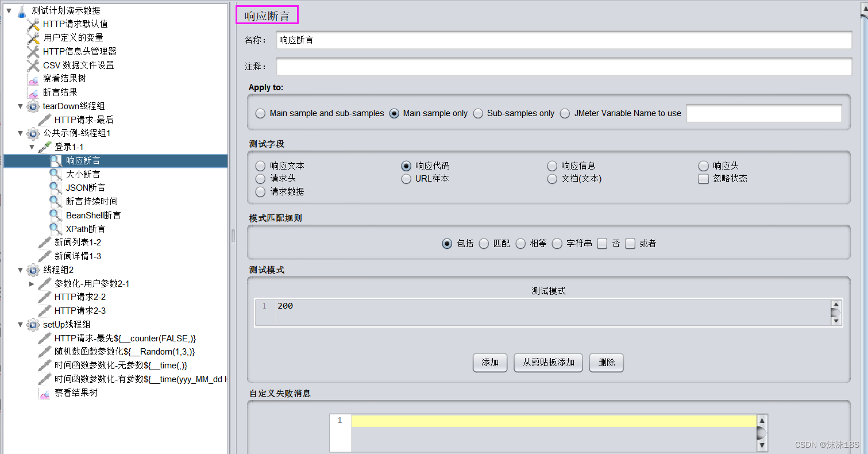This screenshot has height=454, width=868.
Task: Select 请求数据 as test field
Action: click(261, 192)
